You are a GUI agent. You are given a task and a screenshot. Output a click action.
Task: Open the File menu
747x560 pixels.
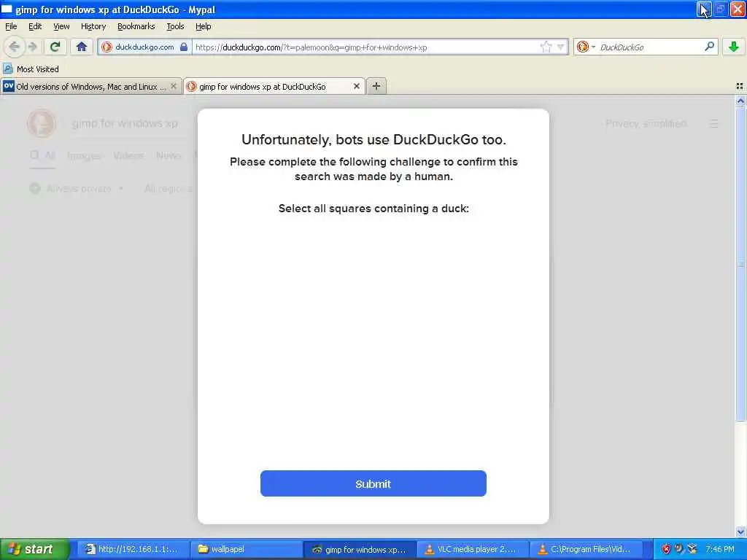point(11,26)
